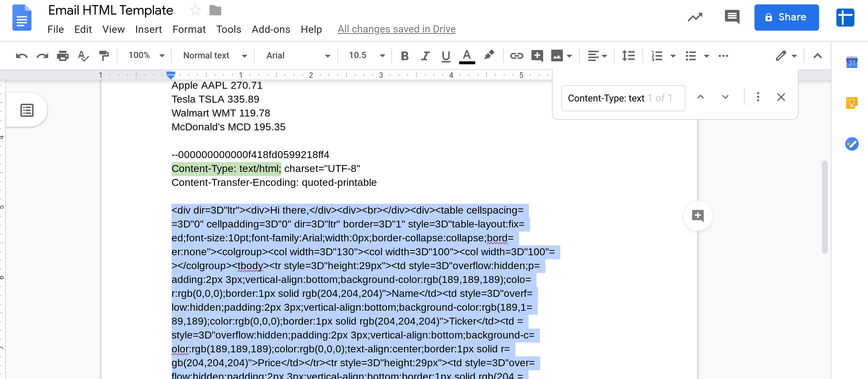Open the Help menu

(311, 29)
